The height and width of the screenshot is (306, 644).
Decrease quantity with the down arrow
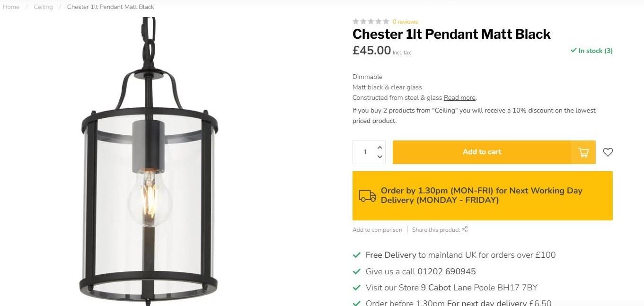[379, 157]
